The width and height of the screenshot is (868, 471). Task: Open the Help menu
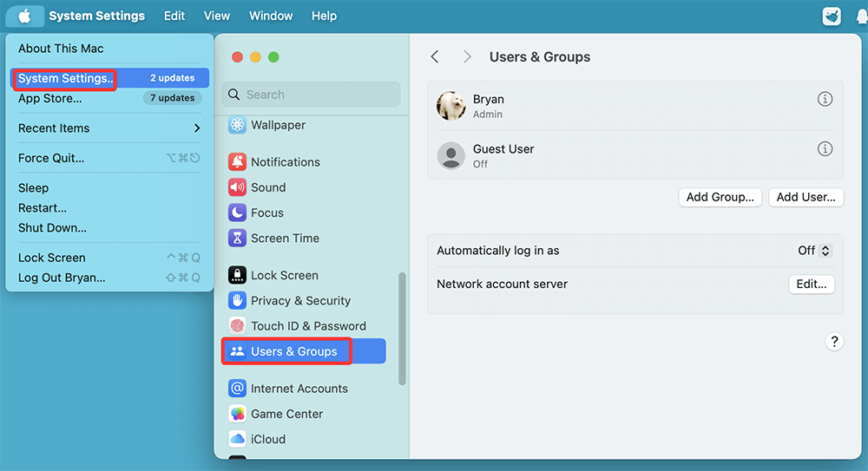tap(324, 16)
